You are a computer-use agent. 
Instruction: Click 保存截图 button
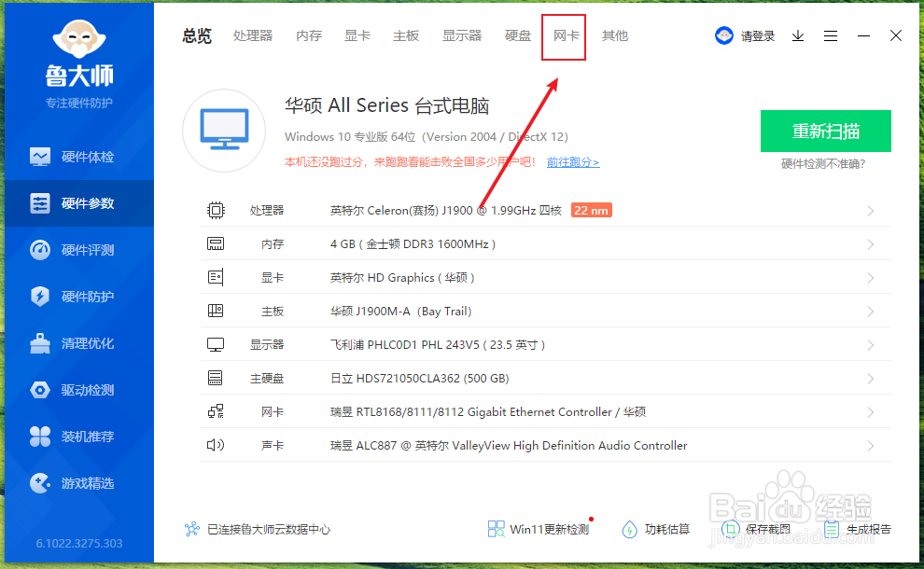757,529
